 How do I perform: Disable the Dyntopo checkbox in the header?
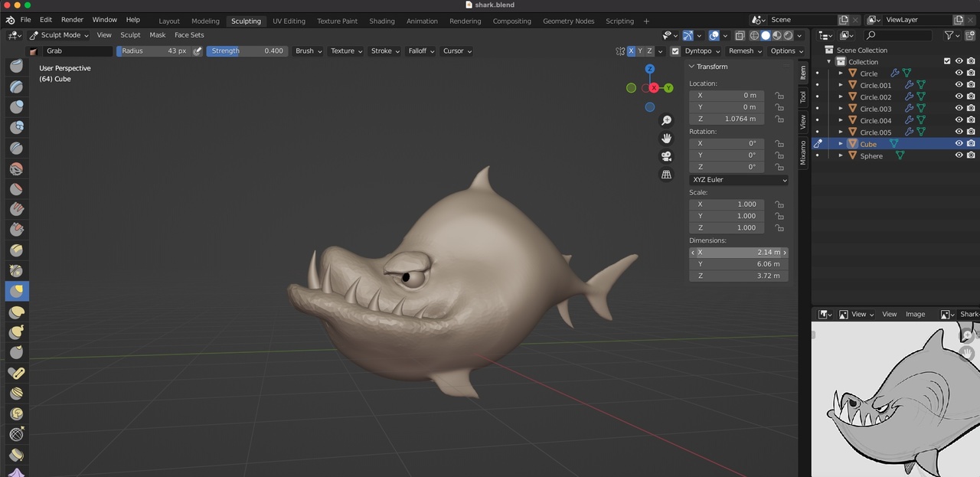675,51
